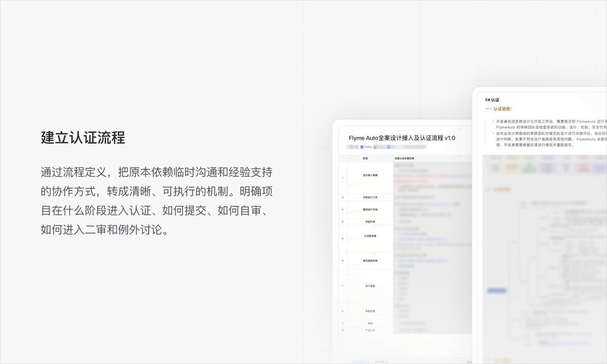Click the 提交验收内容 table cell
Viewport: 607px width, 364px height.
pos(370,261)
